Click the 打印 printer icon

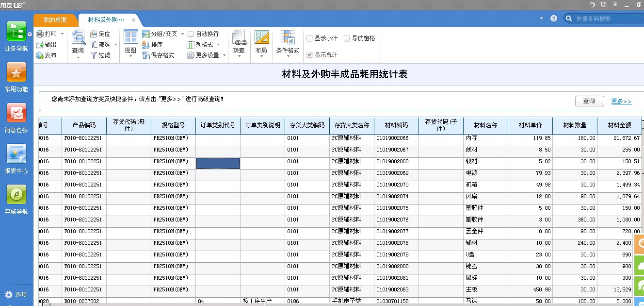[40, 34]
